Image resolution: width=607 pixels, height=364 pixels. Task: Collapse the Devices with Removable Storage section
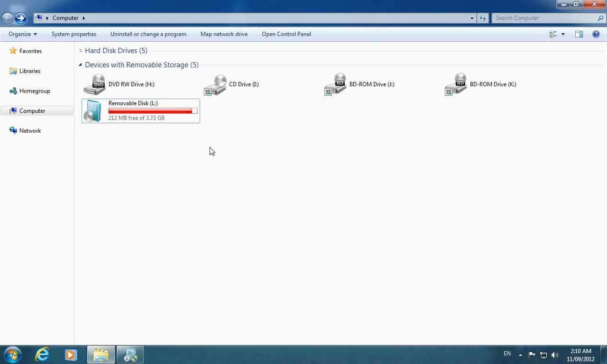[x=80, y=65]
